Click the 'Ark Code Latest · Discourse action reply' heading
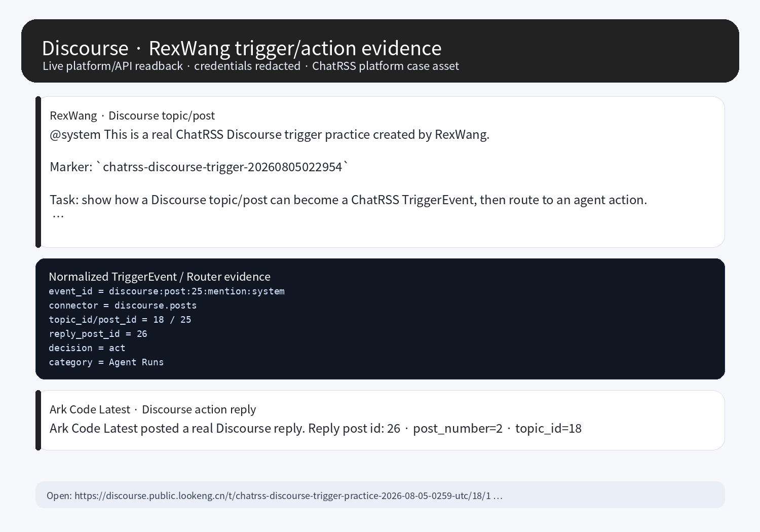The width and height of the screenshot is (760, 532). [x=153, y=409]
